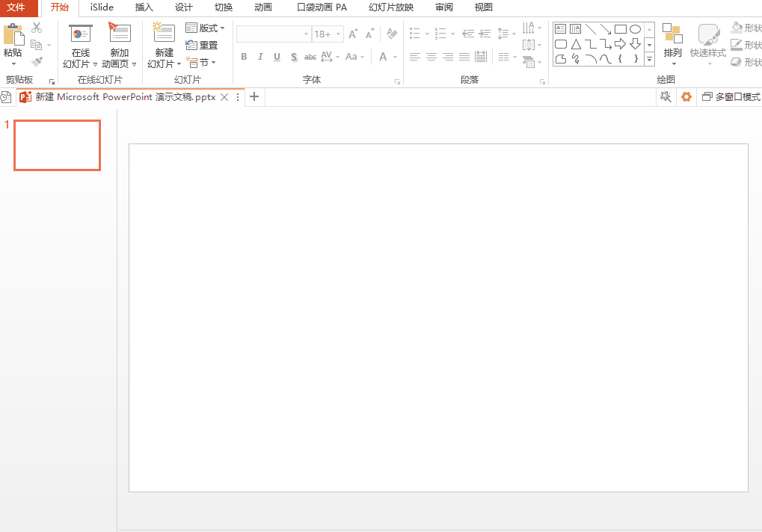Toggle Bold formatting

244,57
